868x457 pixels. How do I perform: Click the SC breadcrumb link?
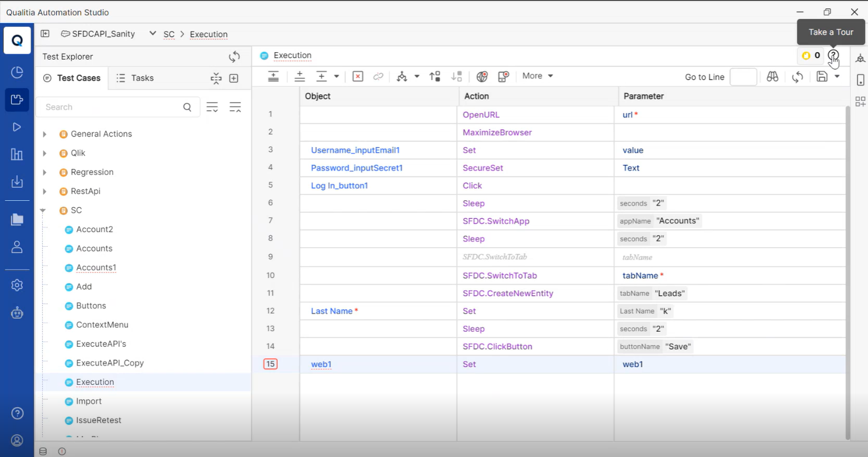(169, 34)
